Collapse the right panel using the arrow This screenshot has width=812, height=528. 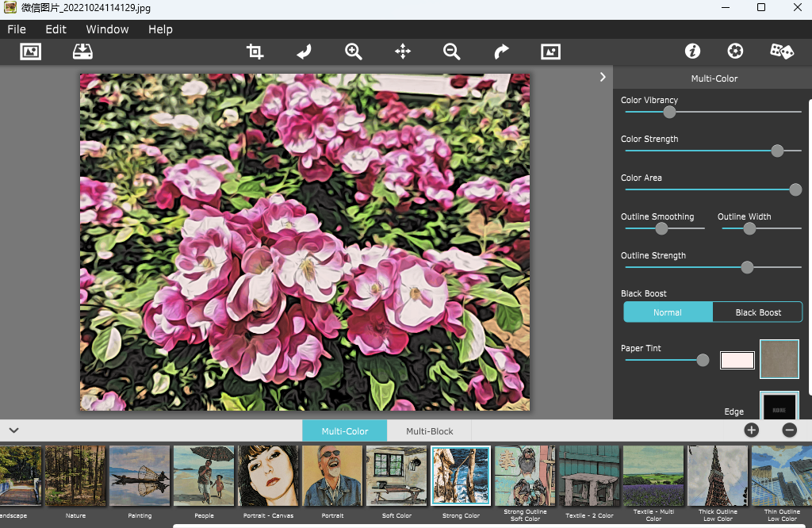click(603, 77)
